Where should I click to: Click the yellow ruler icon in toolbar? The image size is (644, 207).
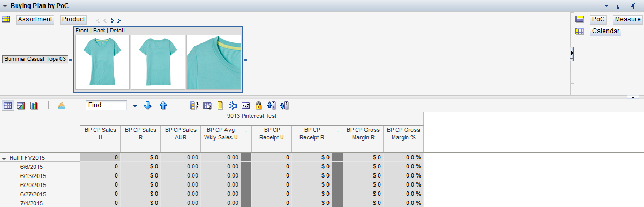coord(220,106)
